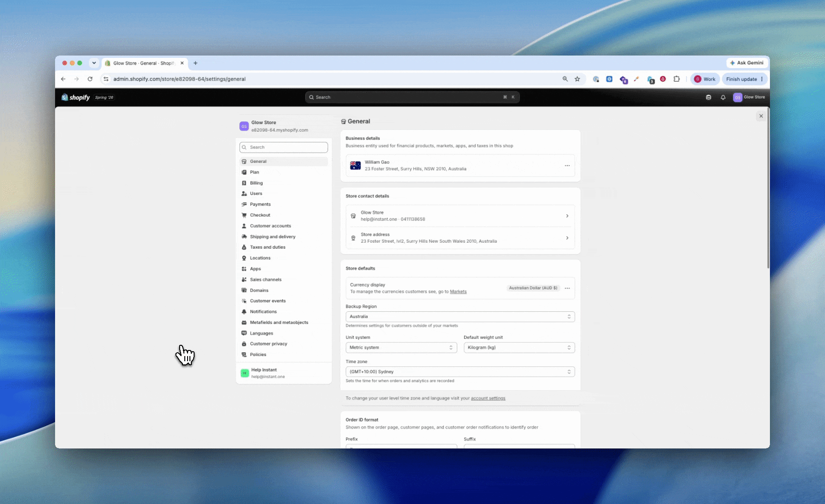Open the Default weight unit dropdown
The image size is (825, 504).
click(x=519, y=348)
